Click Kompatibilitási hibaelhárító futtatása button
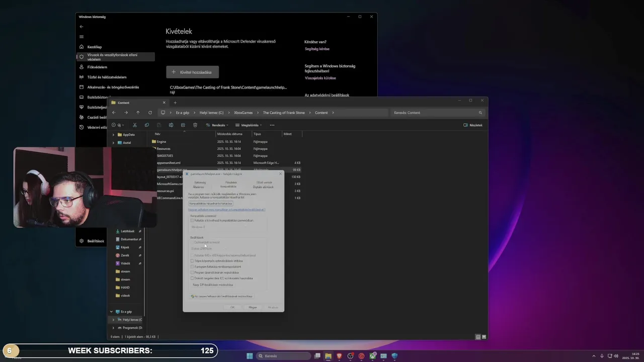Image resolution: width=644 pixels, height=362 pixels. tap(211, 204)
